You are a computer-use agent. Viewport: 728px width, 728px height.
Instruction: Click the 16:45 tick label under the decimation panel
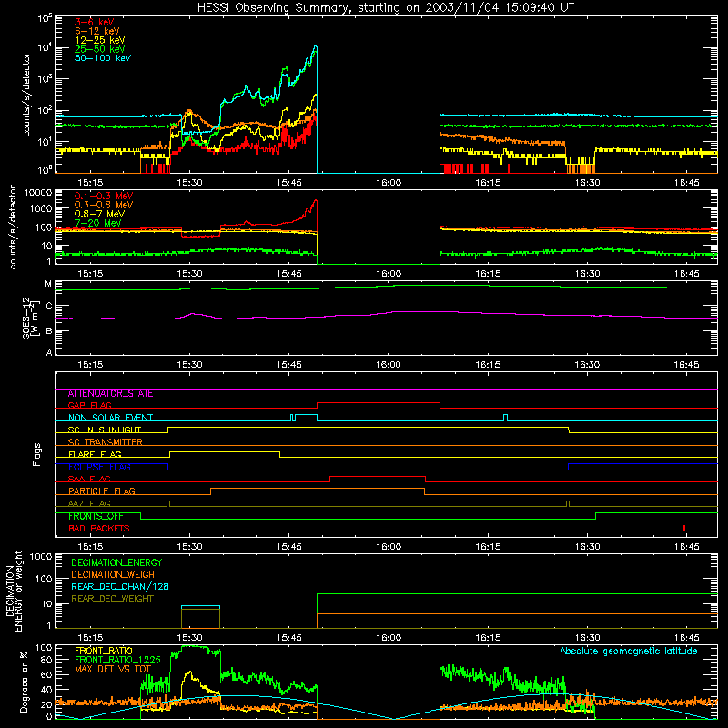coord(687,638)
